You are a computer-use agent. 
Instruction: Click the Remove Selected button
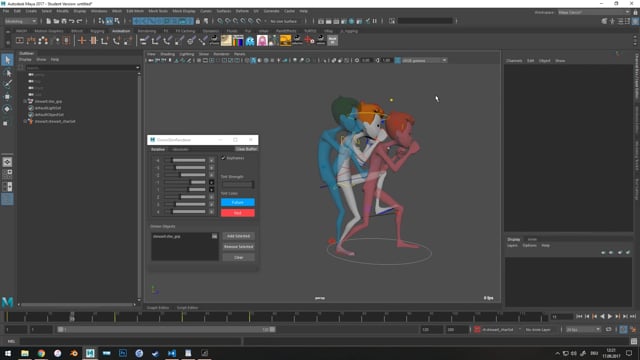tap(238, 247)
